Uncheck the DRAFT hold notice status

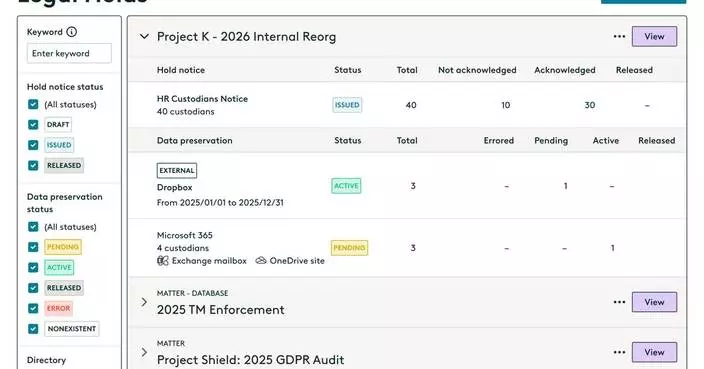coord(33,124)
